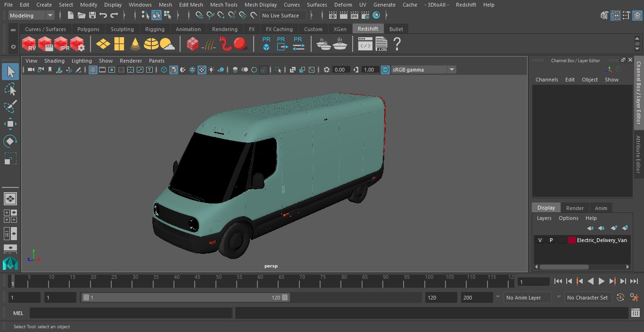Image resolution: width=644 pixels, height=332 pixels.
Task: Open the Attribute Editor side tab
Action: pos(638,154)
